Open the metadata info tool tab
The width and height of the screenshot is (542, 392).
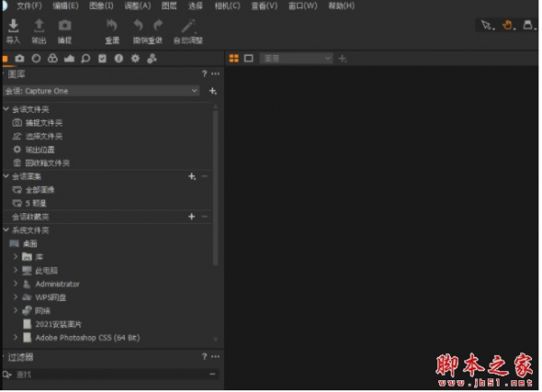[118, 59]
